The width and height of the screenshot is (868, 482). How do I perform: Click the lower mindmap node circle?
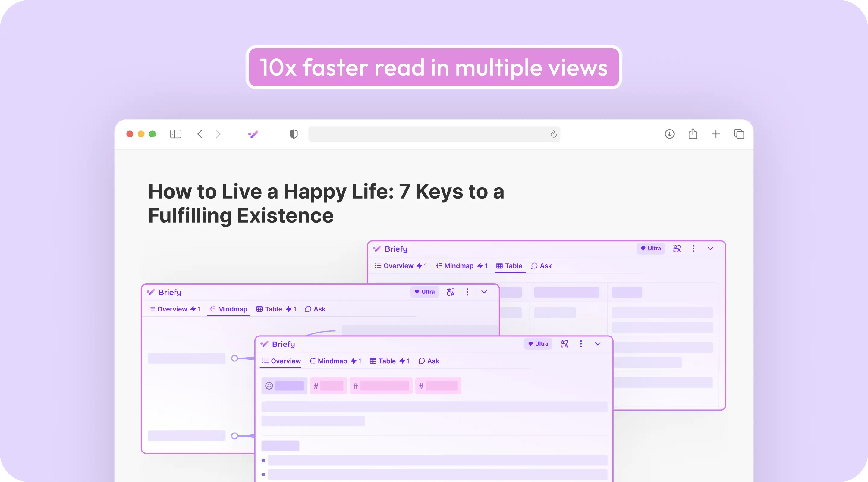tap(235, 436)
